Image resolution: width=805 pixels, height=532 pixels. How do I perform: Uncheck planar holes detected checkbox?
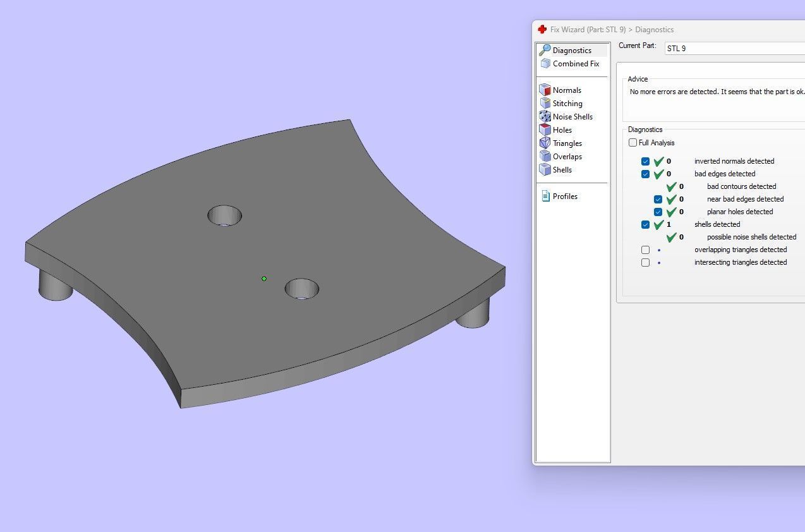658,212
